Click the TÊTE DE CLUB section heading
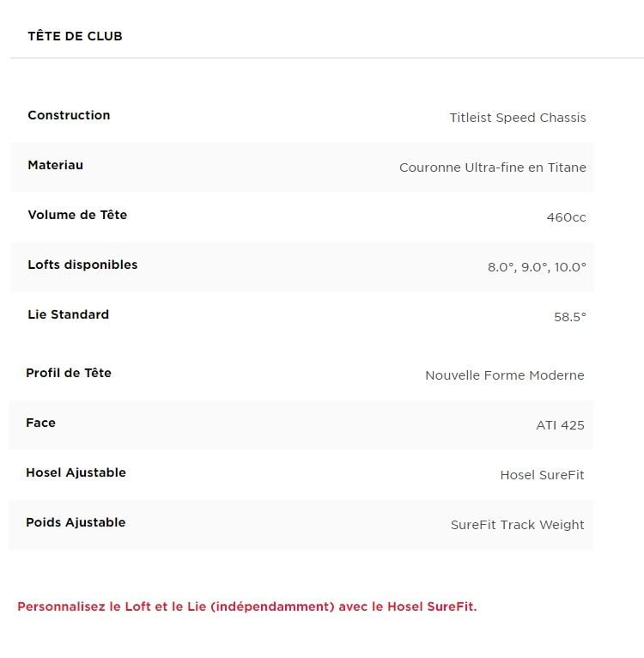 tap(75, 36)
